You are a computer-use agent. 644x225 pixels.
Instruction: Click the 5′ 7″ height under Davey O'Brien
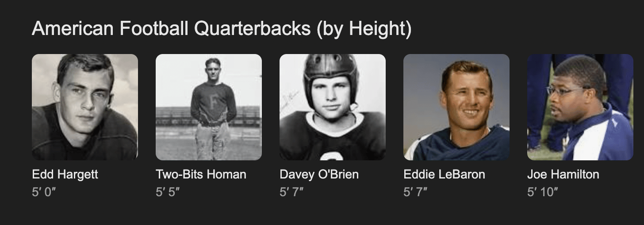pos(291,193)
